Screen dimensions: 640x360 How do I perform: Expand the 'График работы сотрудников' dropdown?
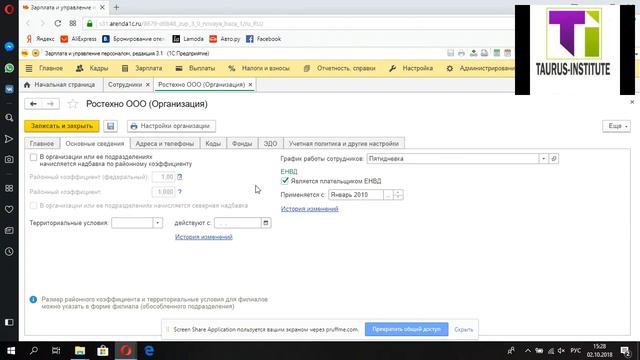(544, 158)
